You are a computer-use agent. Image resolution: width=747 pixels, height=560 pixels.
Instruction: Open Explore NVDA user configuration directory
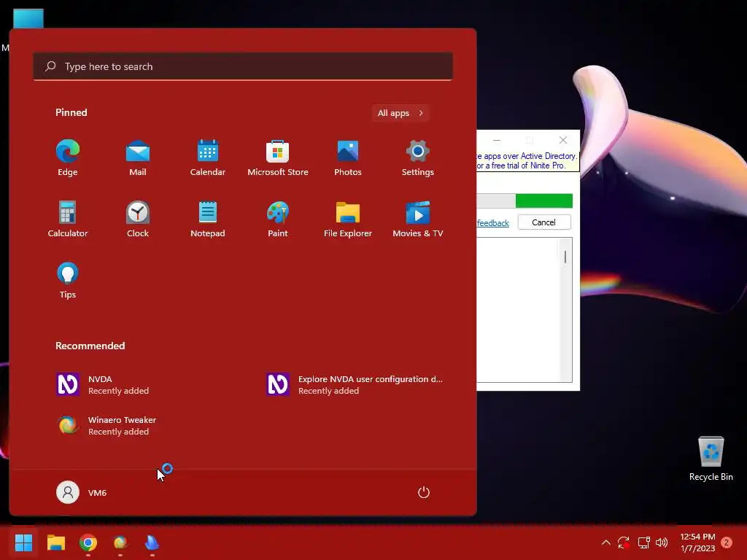(x=355, y=385)
